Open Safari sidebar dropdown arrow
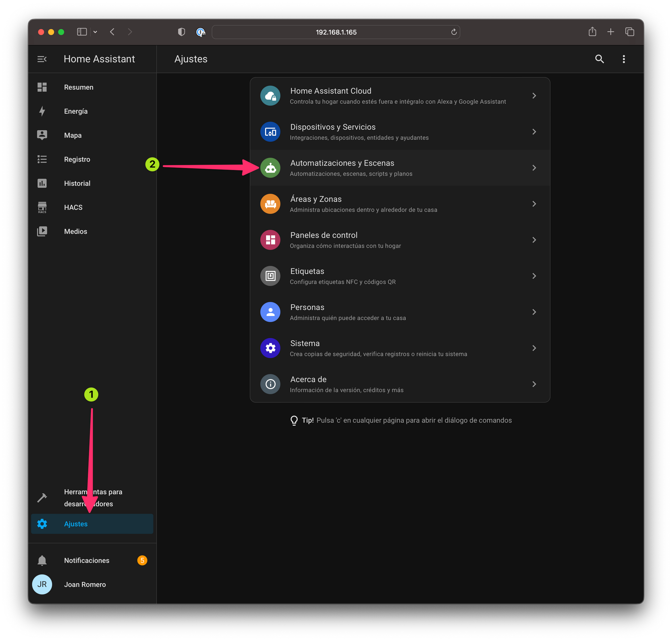Viewport: 672px width, 641px height. (x=95, y=32)
